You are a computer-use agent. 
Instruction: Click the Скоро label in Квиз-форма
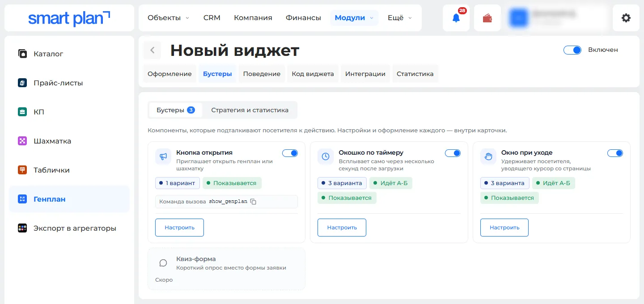164,280
